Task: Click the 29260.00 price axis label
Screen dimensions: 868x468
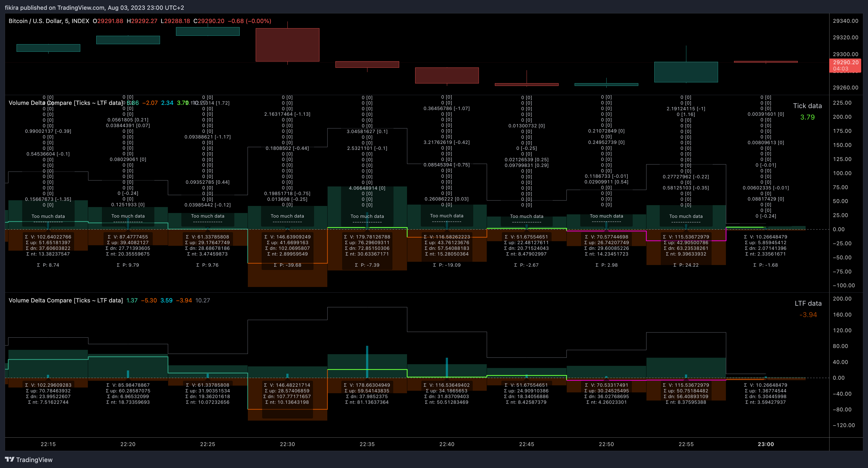Action: (x=845, y=88)
